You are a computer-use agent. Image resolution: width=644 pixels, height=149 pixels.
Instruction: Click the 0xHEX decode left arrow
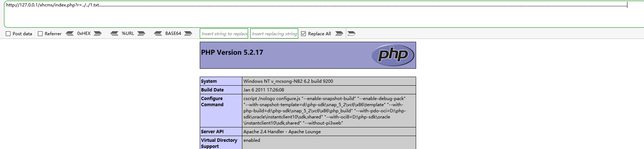pos(70,33)
